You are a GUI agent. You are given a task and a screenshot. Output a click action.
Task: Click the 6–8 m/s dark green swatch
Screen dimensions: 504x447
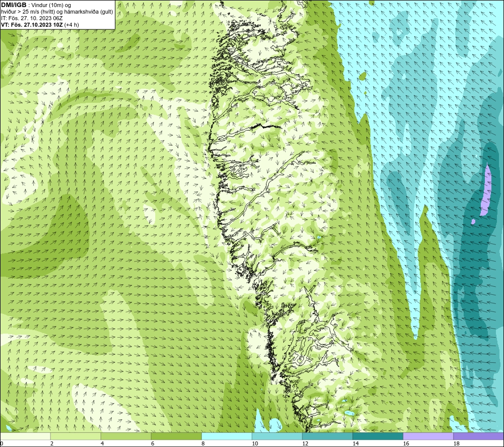pos(176,436)
